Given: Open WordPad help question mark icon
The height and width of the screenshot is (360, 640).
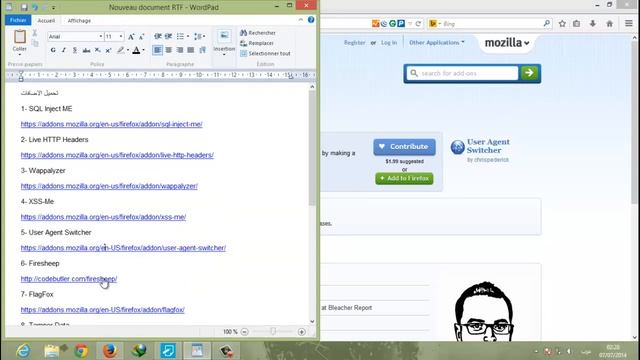Looking at the screenshot, I should point(311,20).
